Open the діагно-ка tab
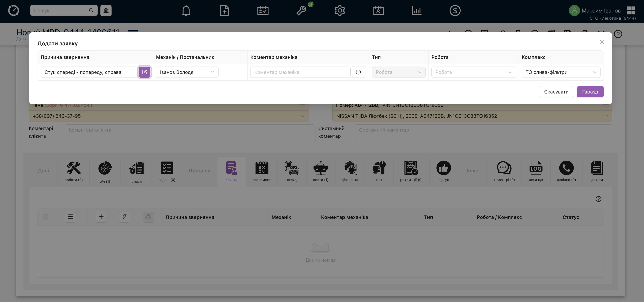 (x=350, y=171)
